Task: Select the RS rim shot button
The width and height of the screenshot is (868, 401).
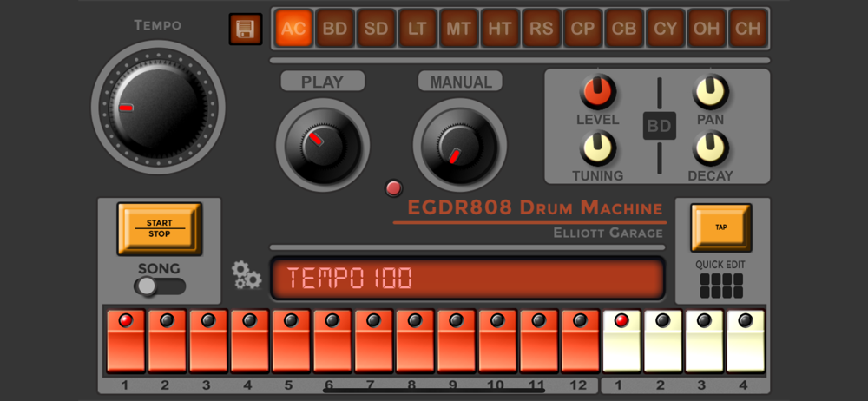Action: 542,29
